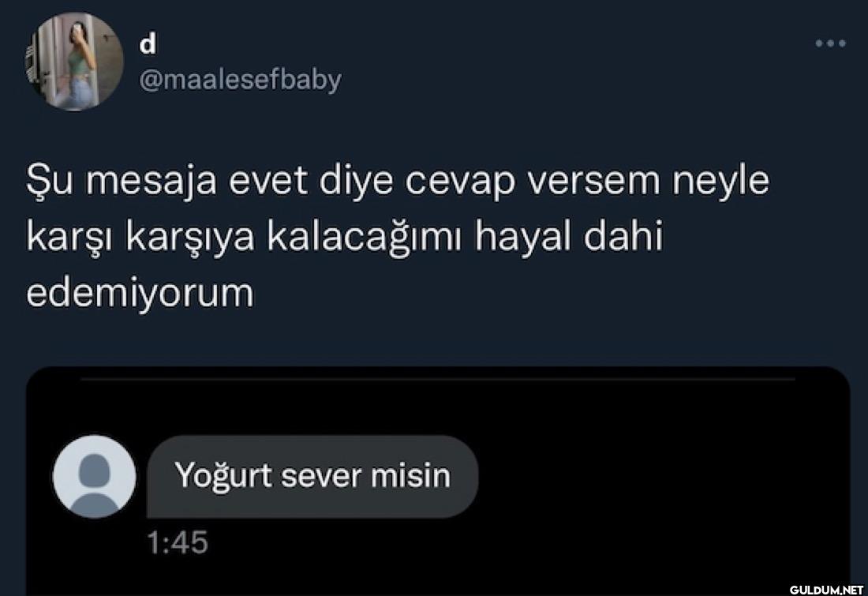Click the word "edemiyorum" in the tweet
Image resolution: width=868 pixels, height=596 pixels.
tap(140, 292)
